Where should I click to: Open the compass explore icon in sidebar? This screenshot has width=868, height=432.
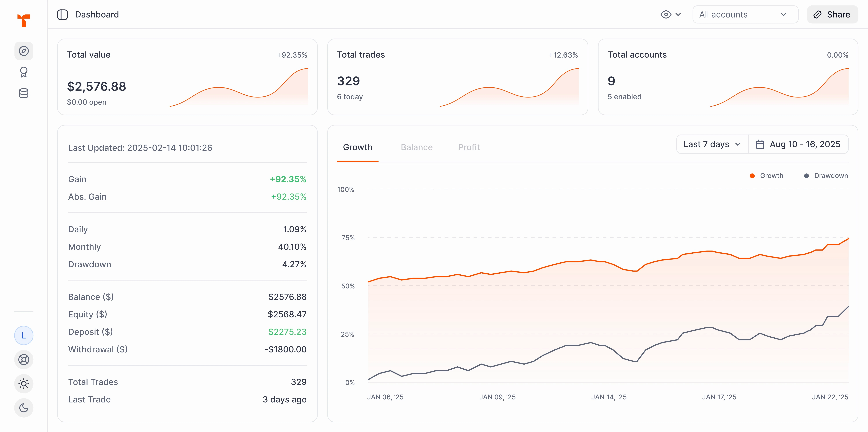(24, 51)
